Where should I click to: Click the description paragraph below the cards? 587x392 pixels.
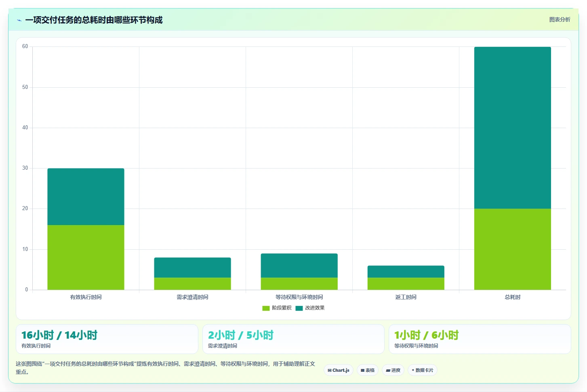[x=165, y=368]
